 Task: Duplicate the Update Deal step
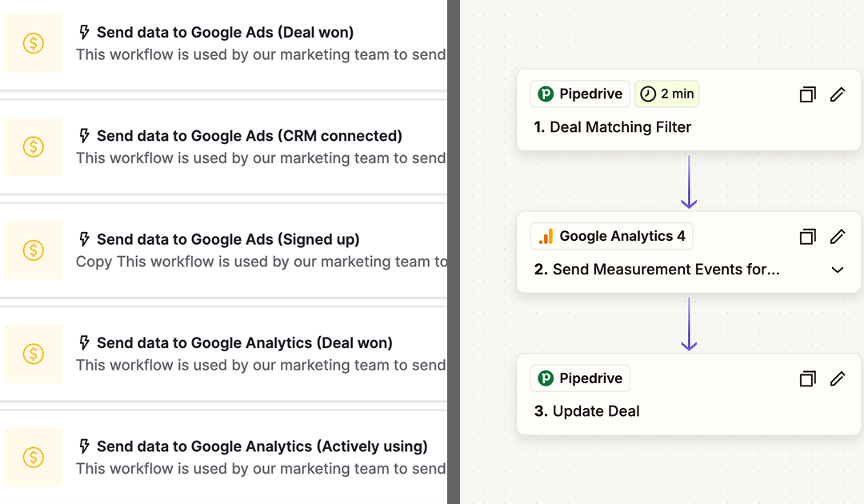click(x=807, y=378)
